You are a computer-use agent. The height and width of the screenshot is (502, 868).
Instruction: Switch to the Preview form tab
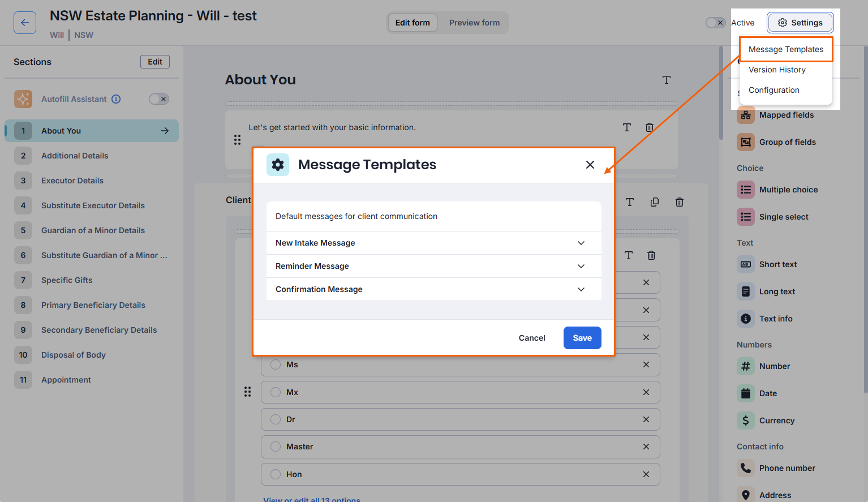pyautogui.click(x=474, y=23)
